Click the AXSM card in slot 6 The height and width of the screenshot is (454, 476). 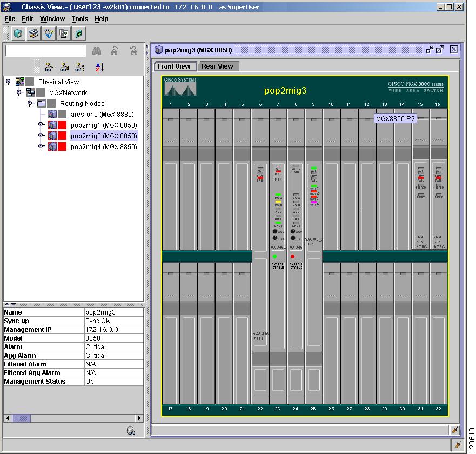click(260, 257)
